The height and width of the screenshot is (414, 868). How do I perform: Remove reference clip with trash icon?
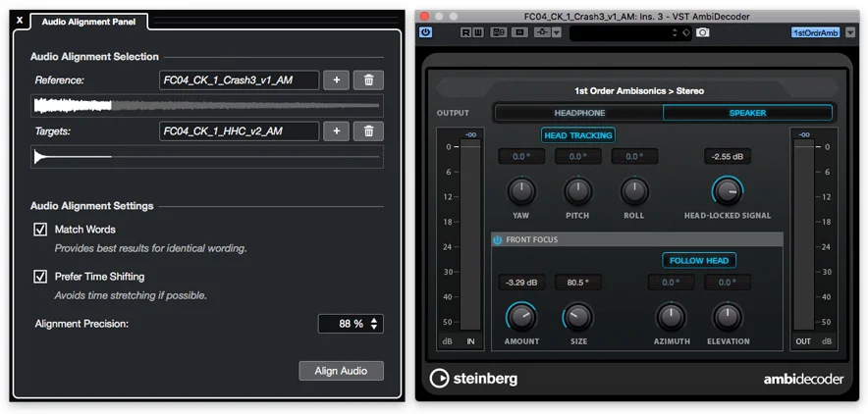(x=368, y=80)
